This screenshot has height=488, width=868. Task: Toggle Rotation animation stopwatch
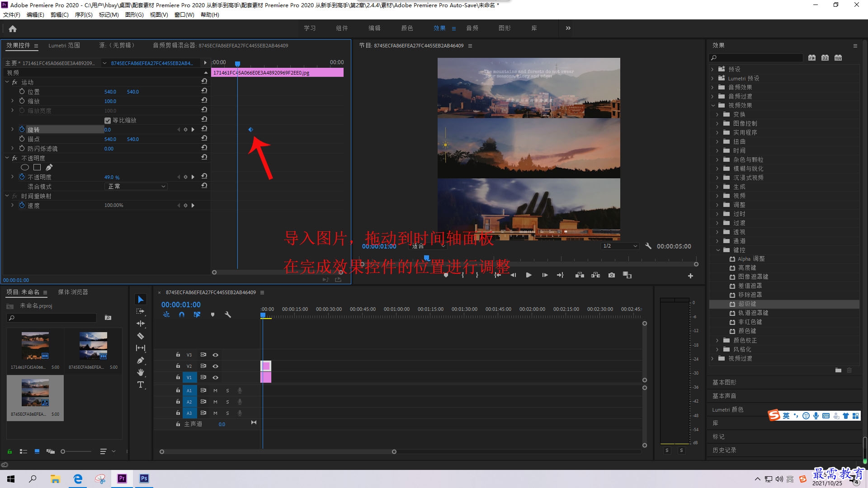coord(22,129)
